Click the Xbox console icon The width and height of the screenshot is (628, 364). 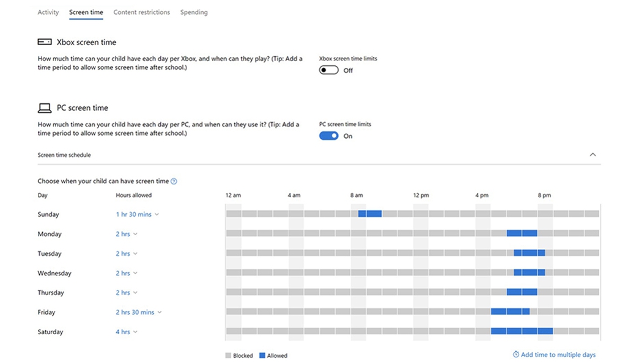click(x=45, y=42)
